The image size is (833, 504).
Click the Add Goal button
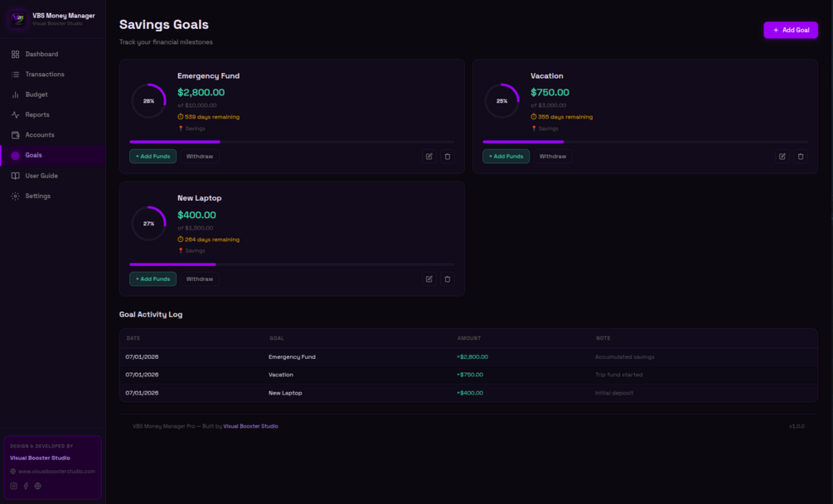(791, 31)
